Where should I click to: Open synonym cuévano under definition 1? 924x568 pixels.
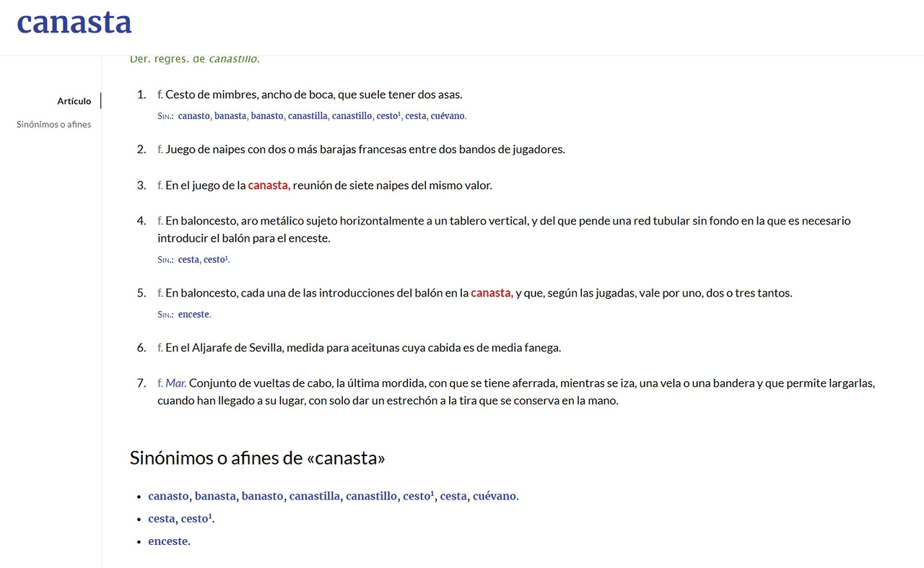tap(448, 115)
